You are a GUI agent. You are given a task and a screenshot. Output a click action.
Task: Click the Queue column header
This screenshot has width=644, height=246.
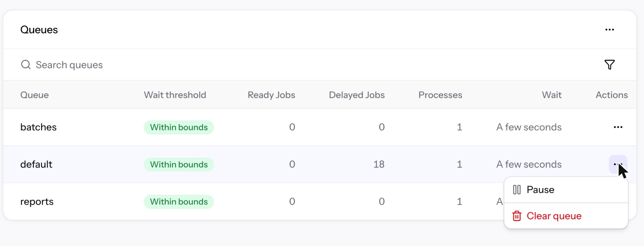coord(34,95)
